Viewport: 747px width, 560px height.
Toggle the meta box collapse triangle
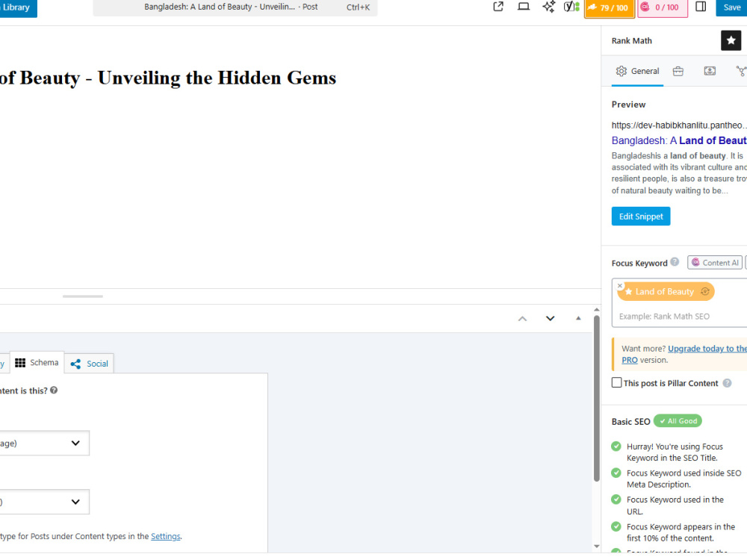point(578,318)
